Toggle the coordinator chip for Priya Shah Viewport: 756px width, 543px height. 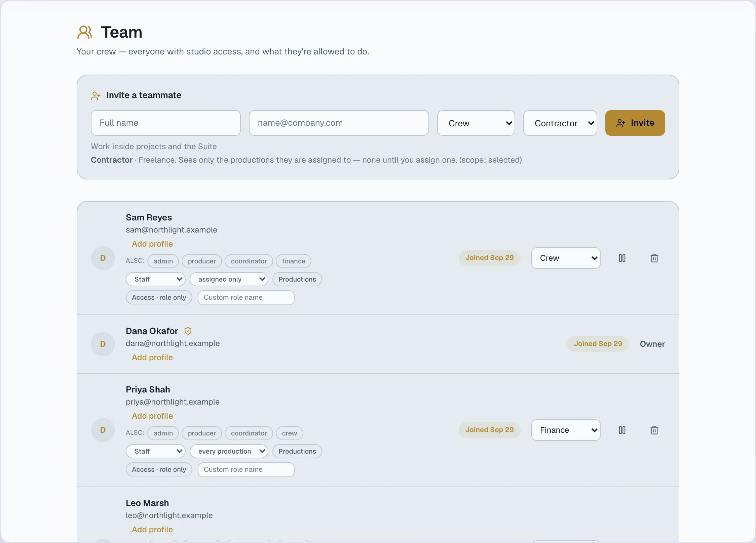click(249, 433)
